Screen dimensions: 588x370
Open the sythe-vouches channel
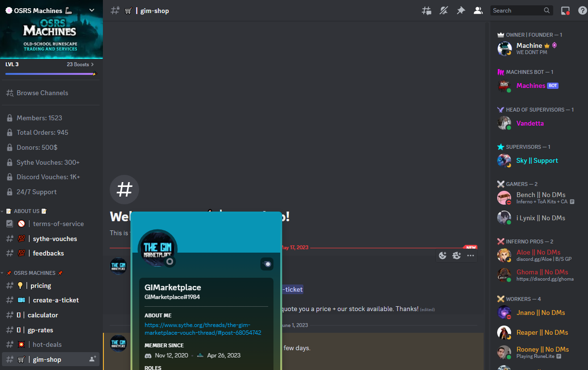point(51,239)
